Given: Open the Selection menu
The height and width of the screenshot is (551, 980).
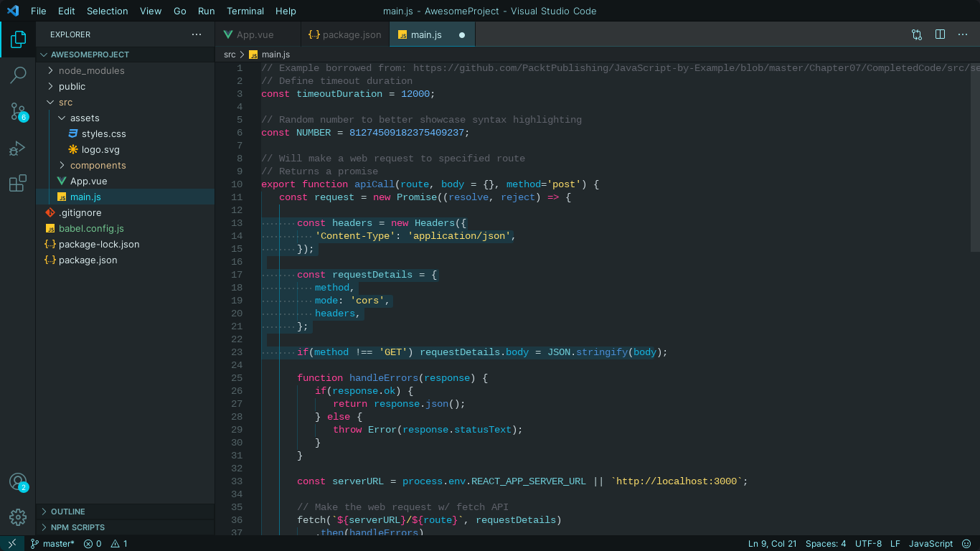Looking at the screenshot, I should click(x=107, y=11).
